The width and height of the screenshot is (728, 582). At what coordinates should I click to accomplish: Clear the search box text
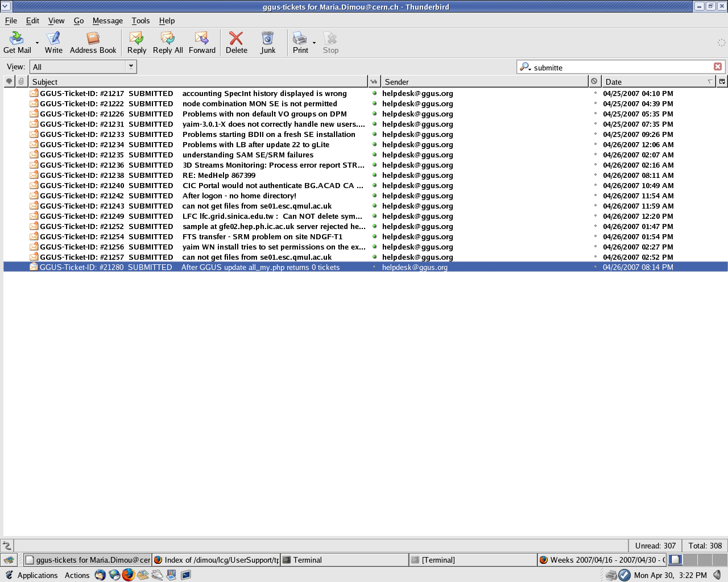coord(718,66)
